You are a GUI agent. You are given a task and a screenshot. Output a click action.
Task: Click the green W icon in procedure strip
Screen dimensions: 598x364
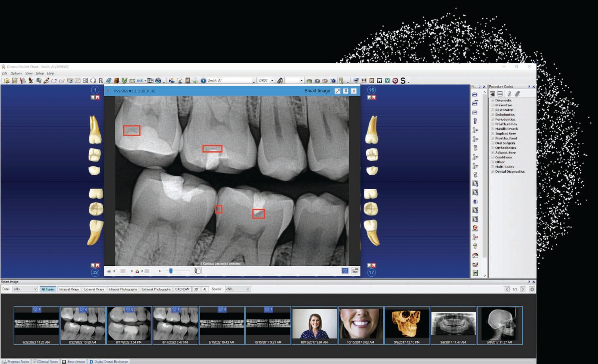point(475,273)
